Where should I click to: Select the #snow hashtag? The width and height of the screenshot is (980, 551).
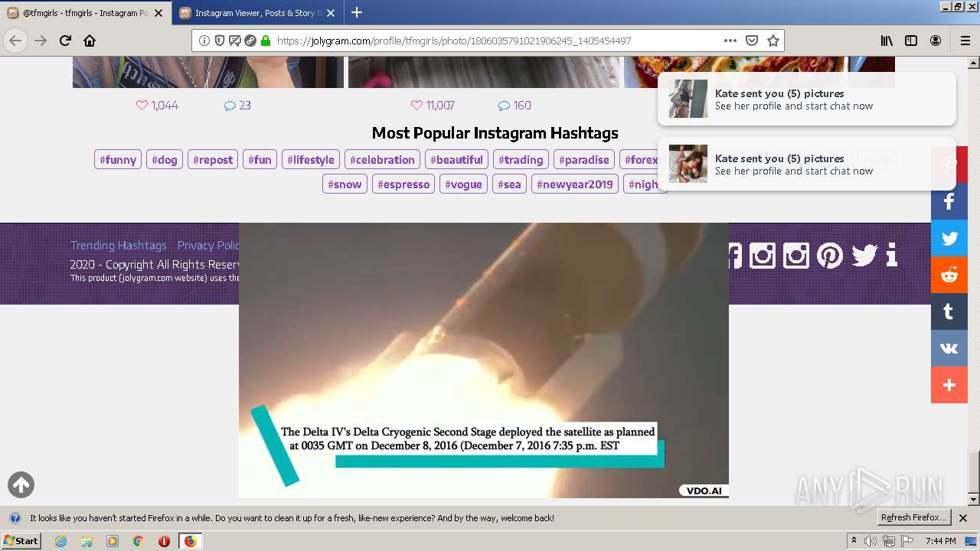click(x=345, y=184)
